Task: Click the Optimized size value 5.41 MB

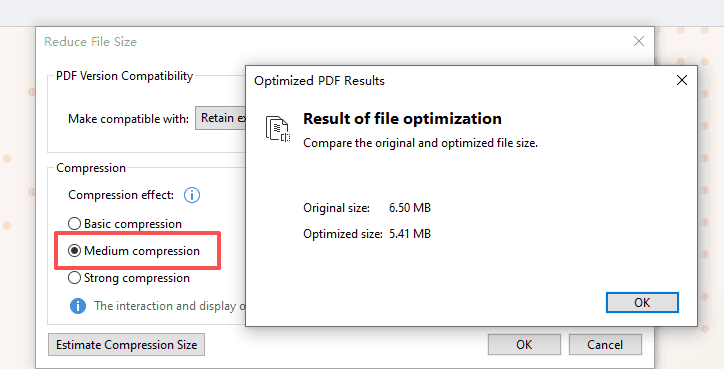Action: [410, 234]
